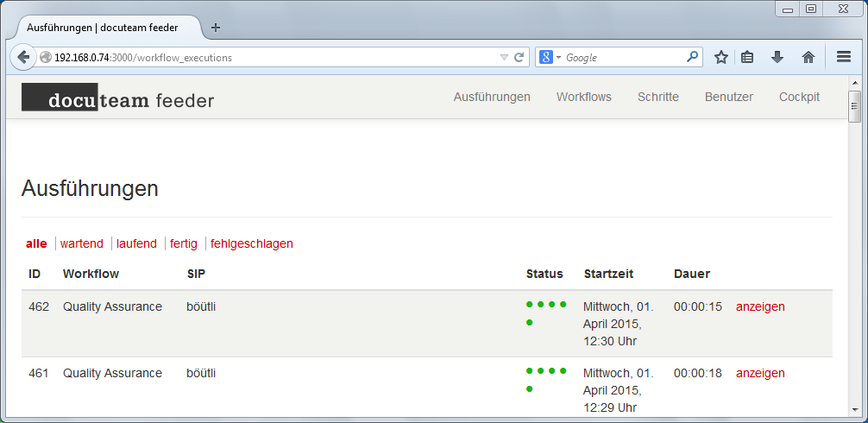Click into the address bar URL field

(276, 58)
